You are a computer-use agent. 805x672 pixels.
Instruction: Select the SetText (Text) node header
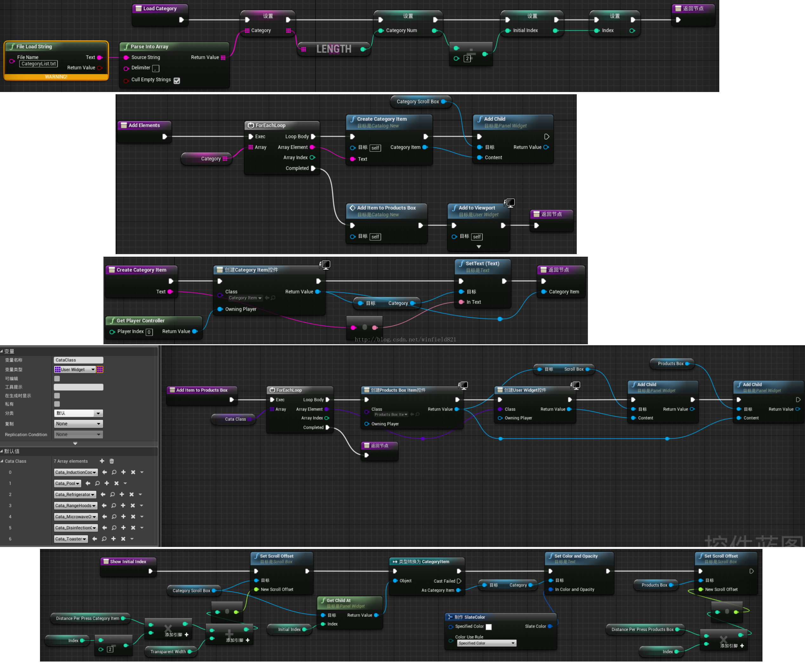tap(482, 266)
